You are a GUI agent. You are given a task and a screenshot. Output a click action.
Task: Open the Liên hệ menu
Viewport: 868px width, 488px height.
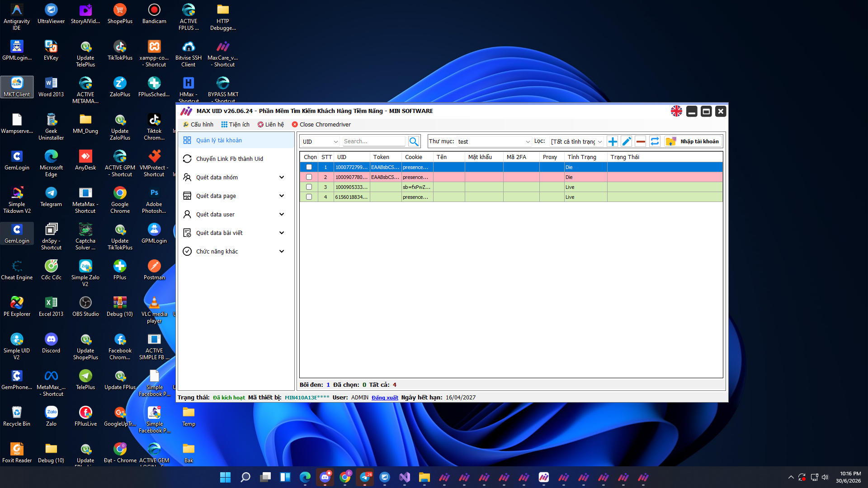click(x=270, y=124)
